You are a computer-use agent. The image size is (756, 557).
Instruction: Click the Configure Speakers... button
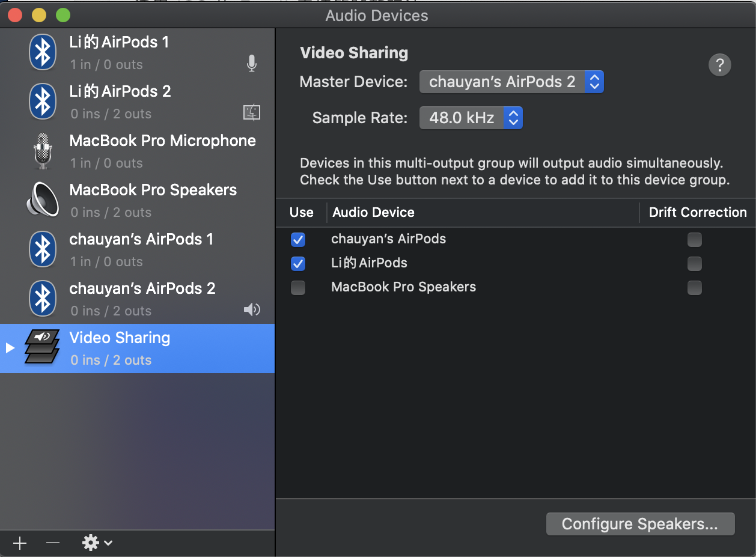(x=640, y=524)
